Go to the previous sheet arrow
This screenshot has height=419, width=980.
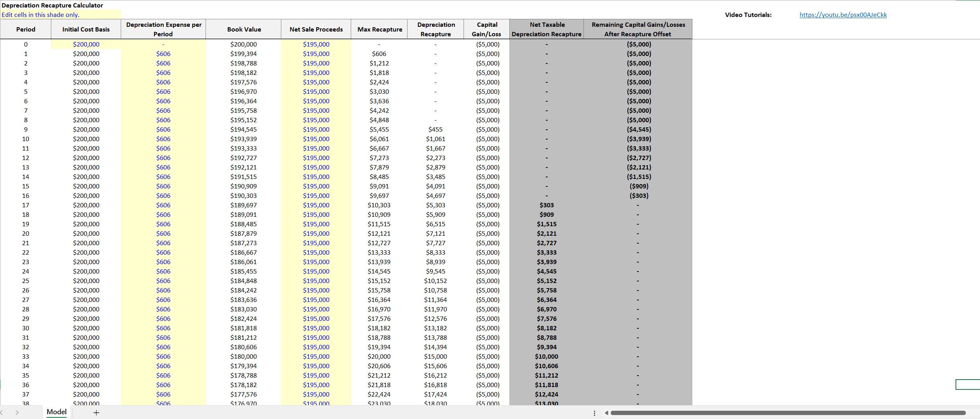[1, 413]
